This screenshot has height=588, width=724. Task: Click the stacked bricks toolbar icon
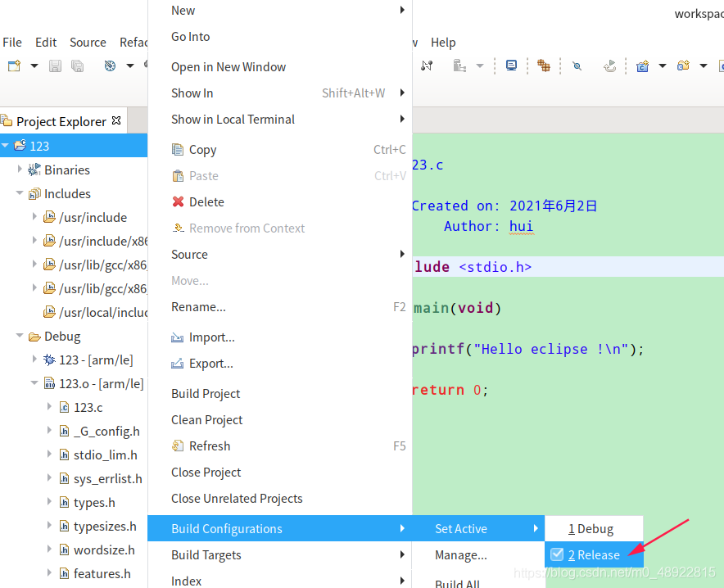(544, 66)
